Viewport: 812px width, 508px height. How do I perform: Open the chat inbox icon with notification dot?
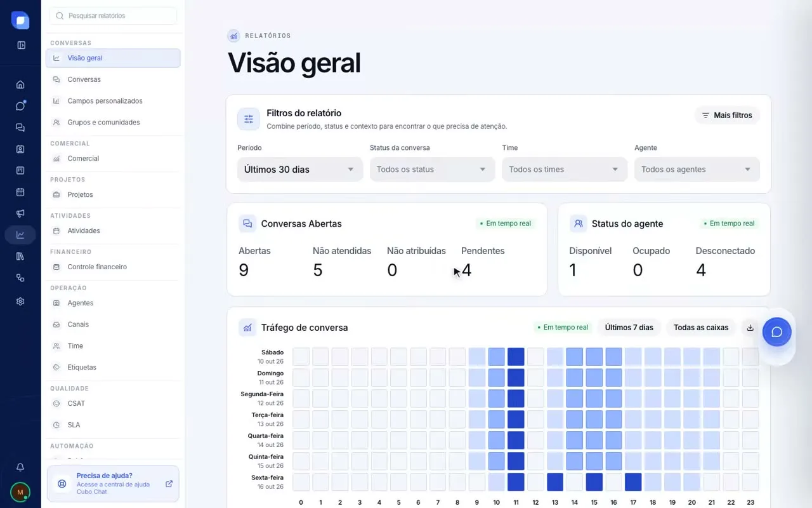coord(20,106)
